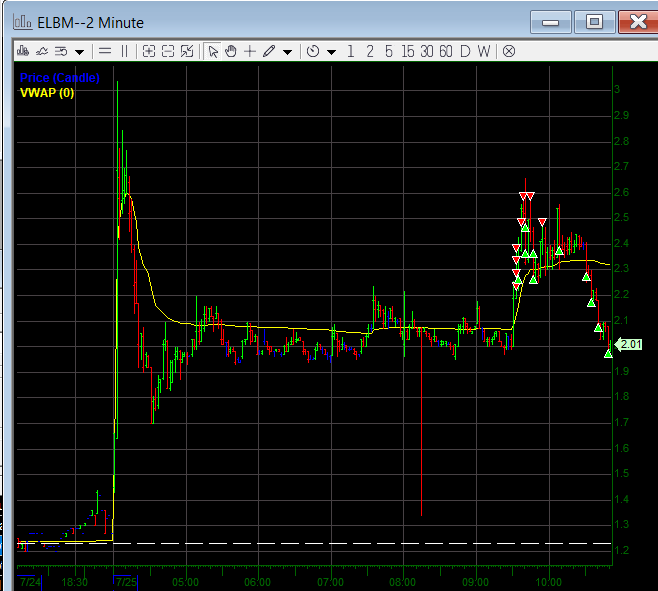
Task: Switch chart to 15 minute interval
Action: 407,51
